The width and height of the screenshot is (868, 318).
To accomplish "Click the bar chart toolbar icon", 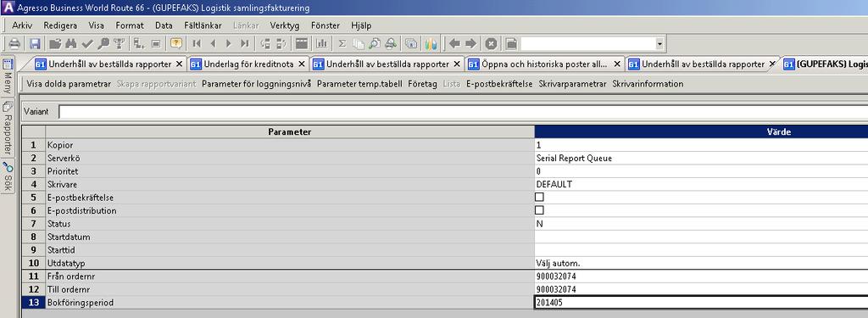I will pos(321,44).
